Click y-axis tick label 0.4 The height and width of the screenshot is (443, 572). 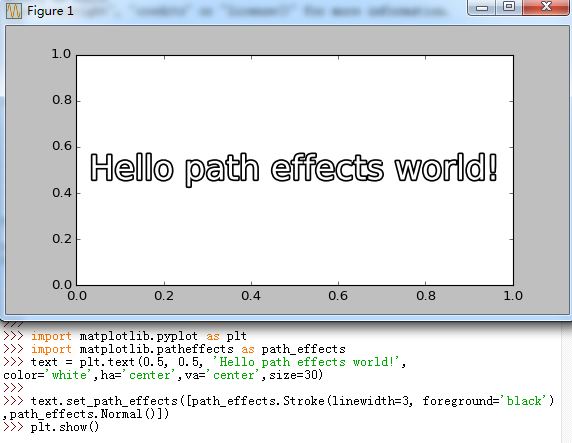click(62, 193)
